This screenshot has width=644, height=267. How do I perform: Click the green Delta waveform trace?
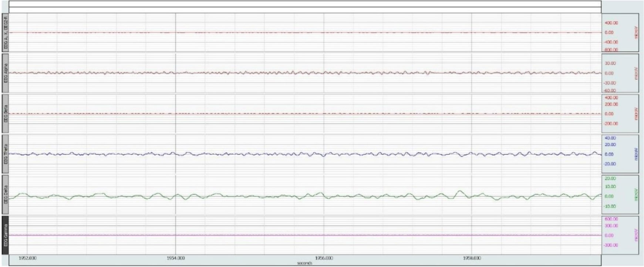point(459,191)
